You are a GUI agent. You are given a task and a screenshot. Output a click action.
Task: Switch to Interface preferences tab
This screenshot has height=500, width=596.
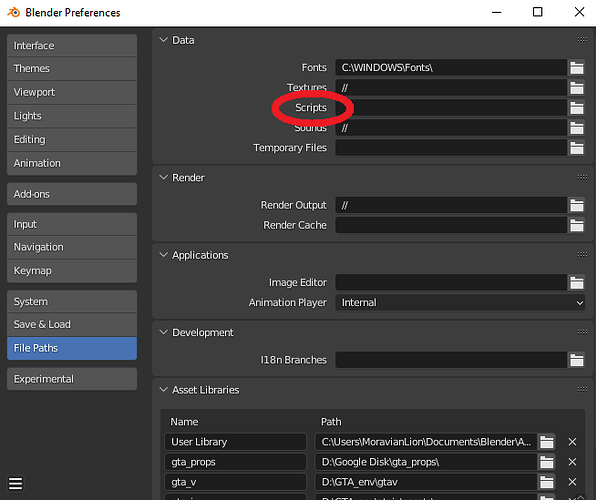pos(72,46)
